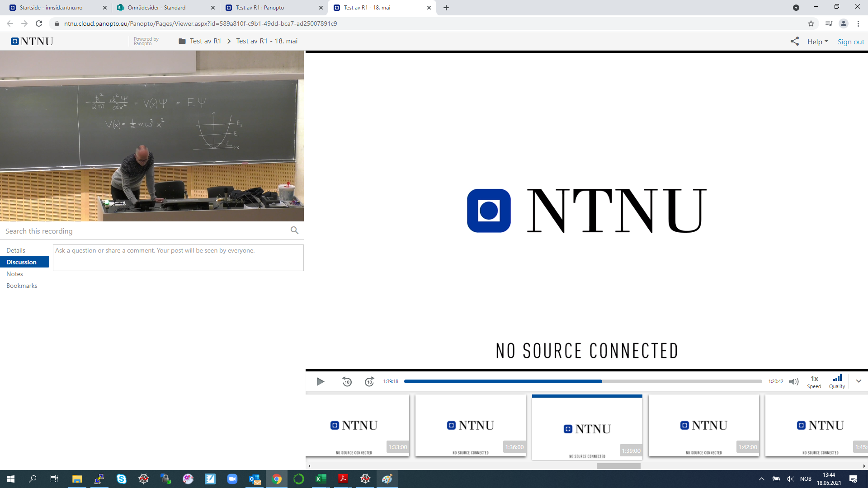
Task: Jump to thumbnail at 1:36:00
Action: [471, 426]
